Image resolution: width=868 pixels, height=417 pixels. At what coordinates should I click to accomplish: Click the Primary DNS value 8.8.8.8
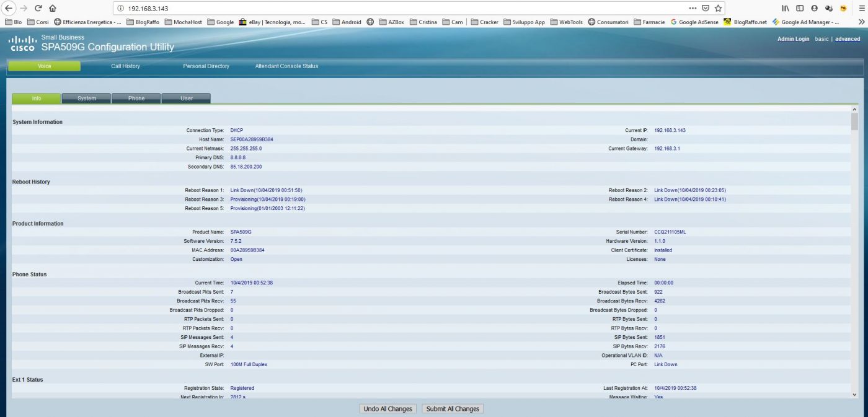tap(238, 158)
